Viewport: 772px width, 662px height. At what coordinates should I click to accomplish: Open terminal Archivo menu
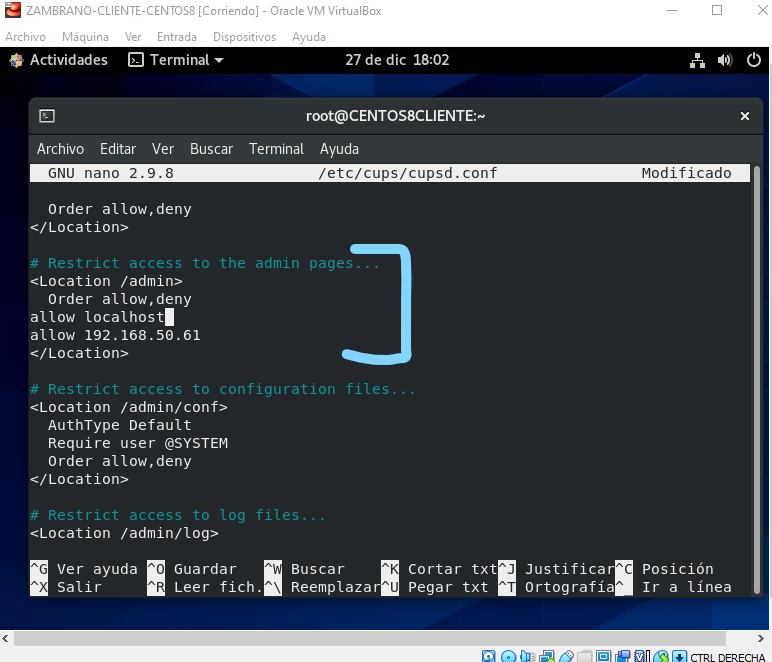(61, 149)
